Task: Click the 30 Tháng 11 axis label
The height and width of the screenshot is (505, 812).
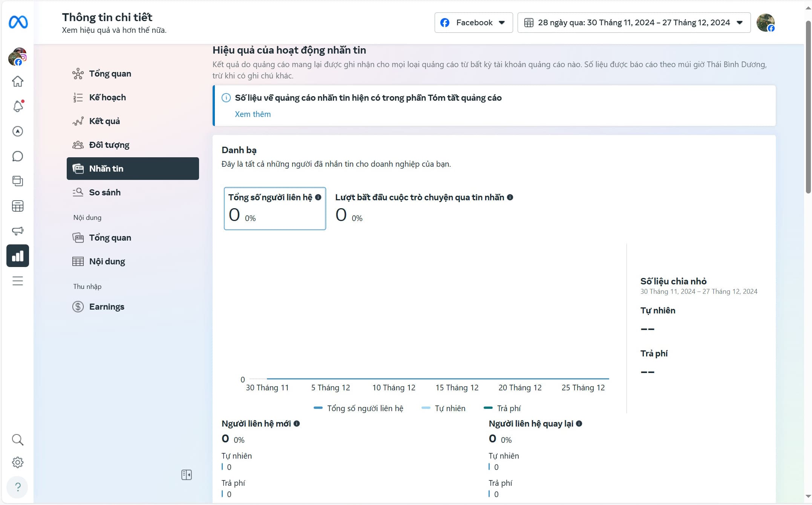Action: [x=267, y=388]
